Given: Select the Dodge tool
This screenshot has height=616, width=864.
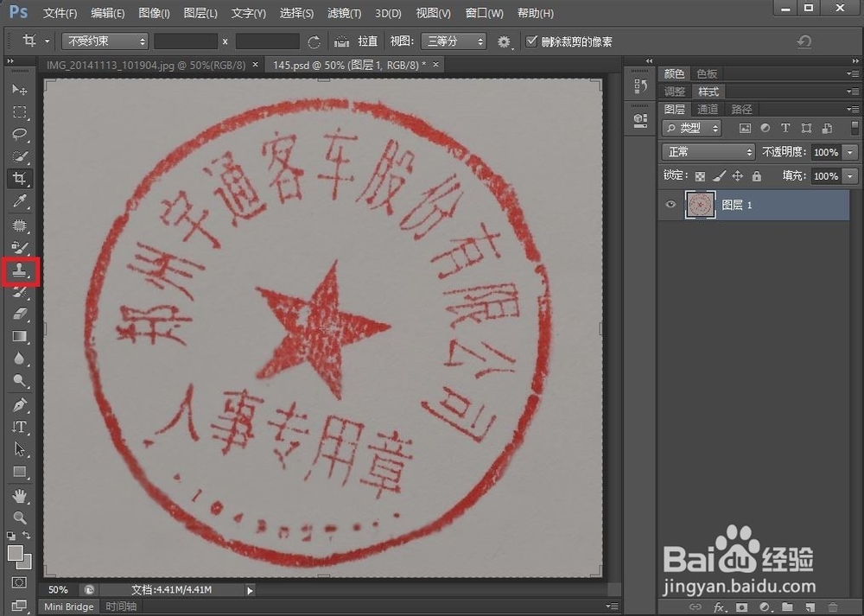Looking at the screenshot, I should click(x=20, y=381).
